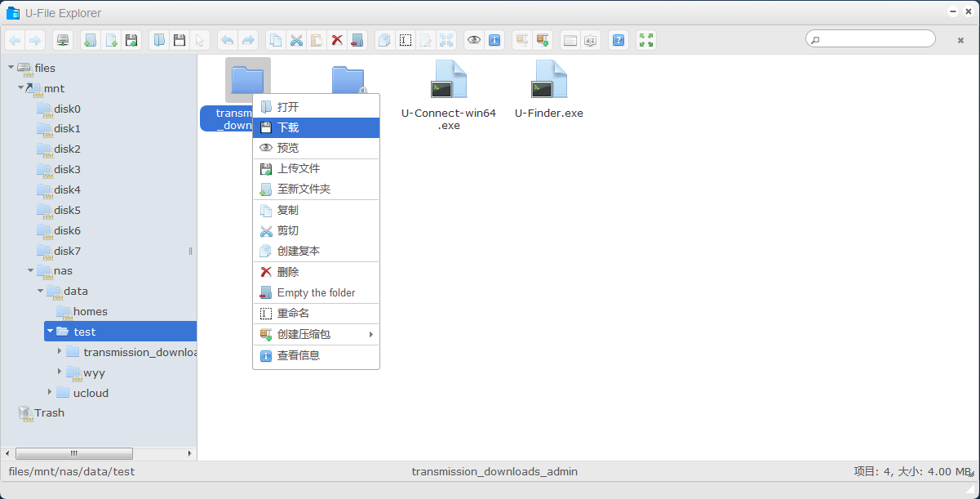Click the help question mark icon

[x=619, y=40]
